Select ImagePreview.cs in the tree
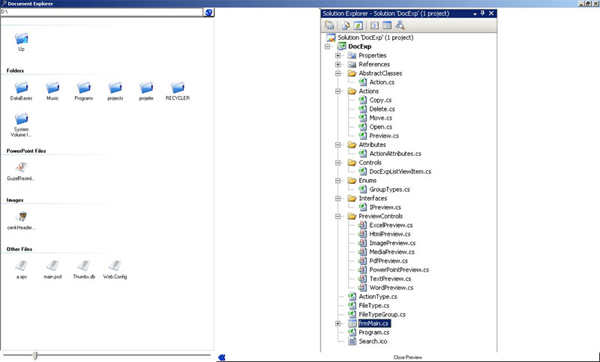Viewport: 600px width, 362px height. click(392, 243)
